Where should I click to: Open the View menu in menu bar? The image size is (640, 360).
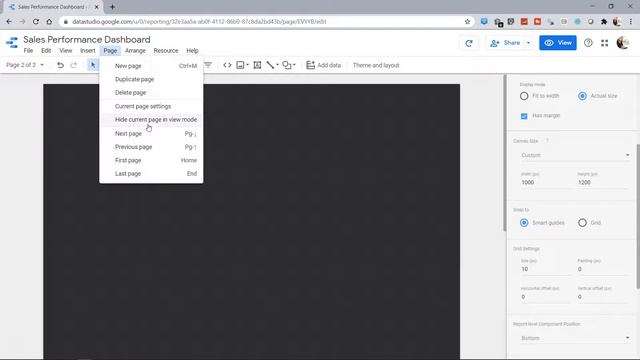(66, 51)
